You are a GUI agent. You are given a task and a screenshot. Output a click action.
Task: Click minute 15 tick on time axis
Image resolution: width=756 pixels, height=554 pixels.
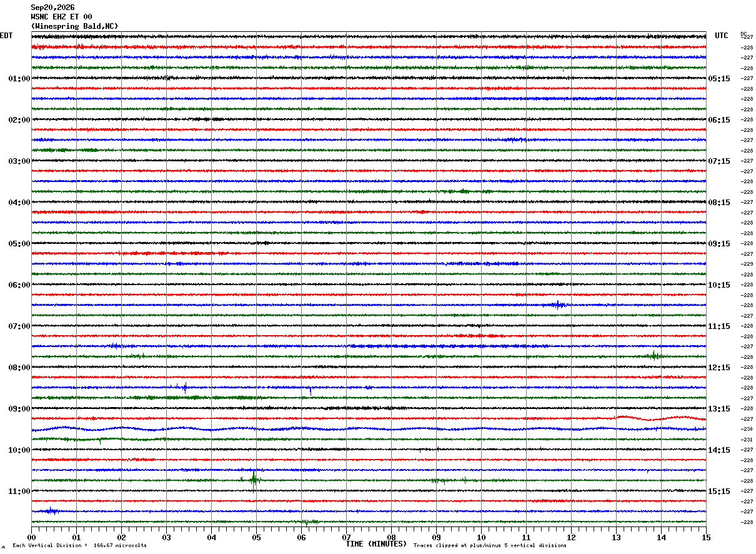(x=706, y=537)
